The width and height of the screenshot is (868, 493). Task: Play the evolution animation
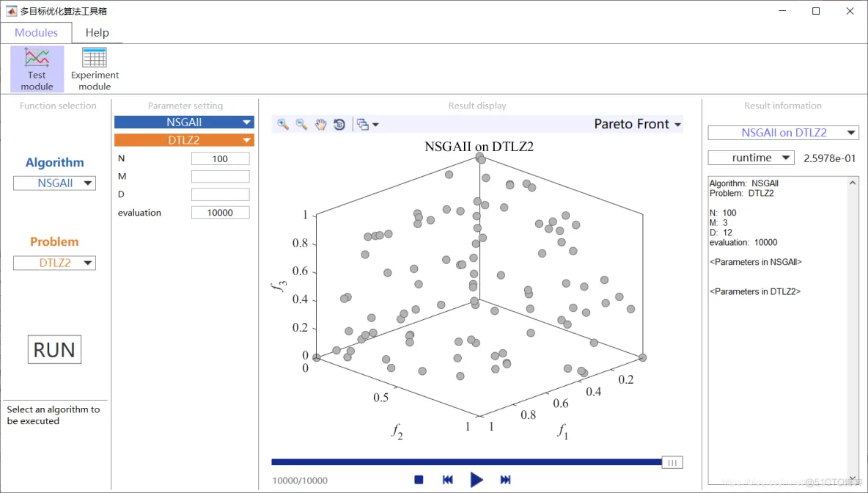coord(477,479)
